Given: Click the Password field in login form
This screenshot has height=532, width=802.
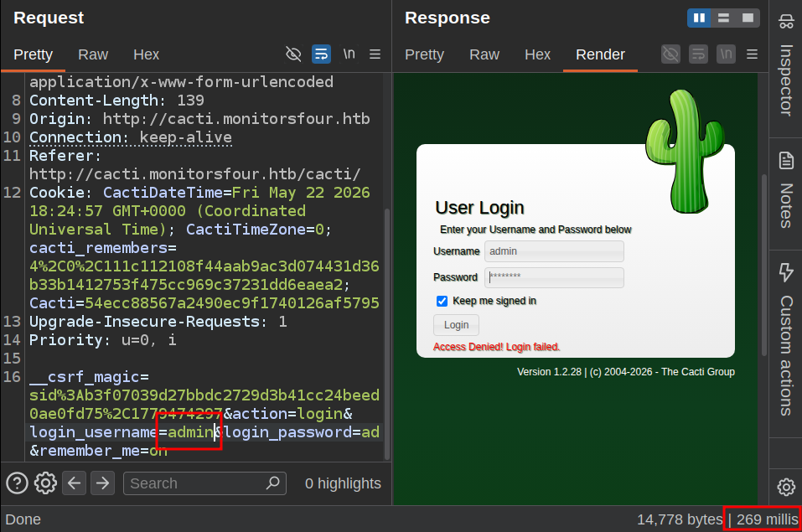Looking at the screenshot, I should pyautogui.click(x=554, y=277).
